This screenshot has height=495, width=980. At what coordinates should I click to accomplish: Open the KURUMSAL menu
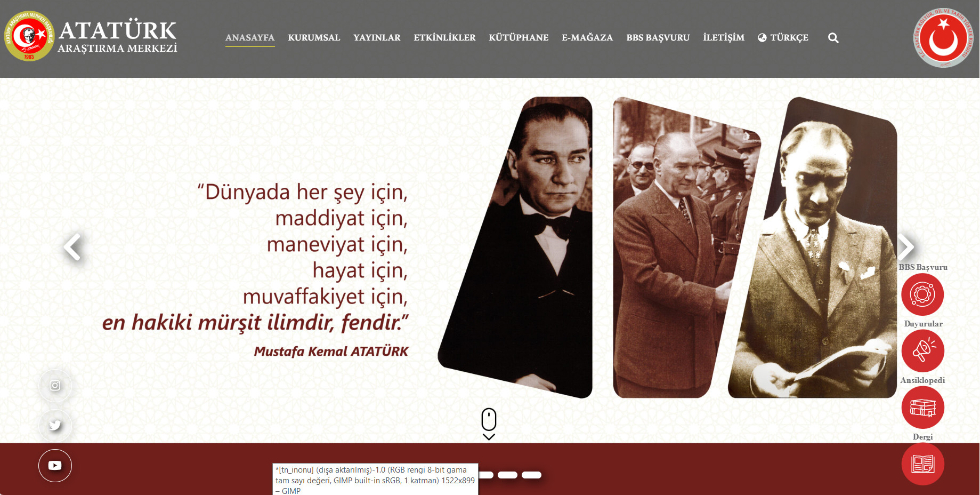point(314,38)
